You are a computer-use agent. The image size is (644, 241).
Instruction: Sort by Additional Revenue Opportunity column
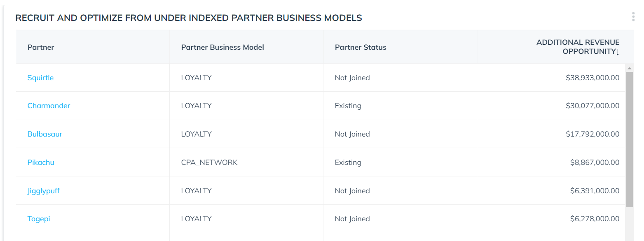[578, 47]
